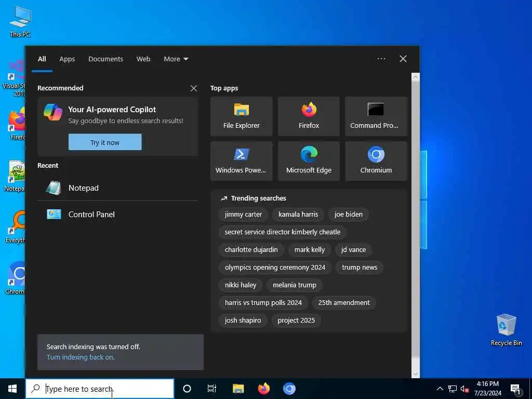Open Notepad from Recent list
Image resolution: width=532 pixels, height=399 pixels.
coord(117,188)
